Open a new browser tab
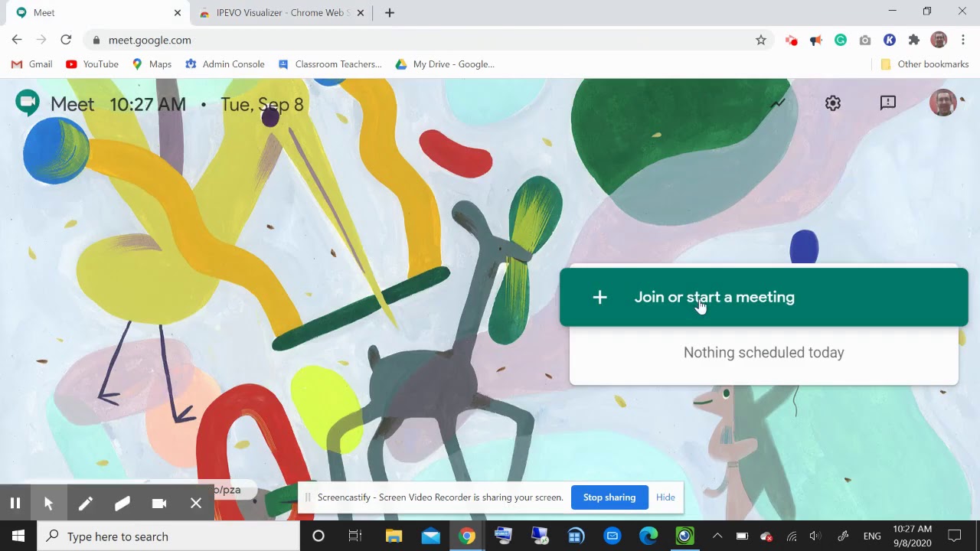 coord(390,13)
